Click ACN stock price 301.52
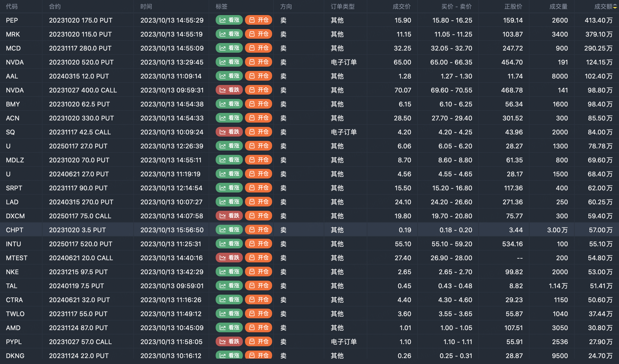This screenshot has width=619, height=364. click(513, 118)
